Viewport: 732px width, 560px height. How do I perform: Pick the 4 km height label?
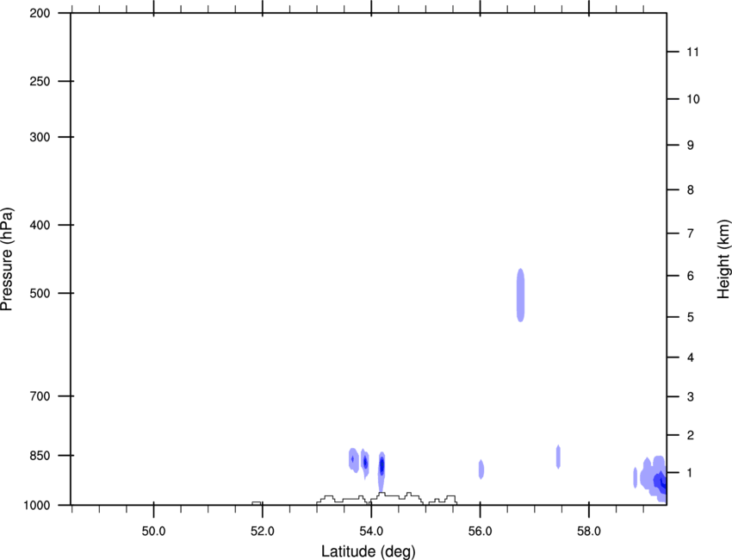click(x=691, y=358)
